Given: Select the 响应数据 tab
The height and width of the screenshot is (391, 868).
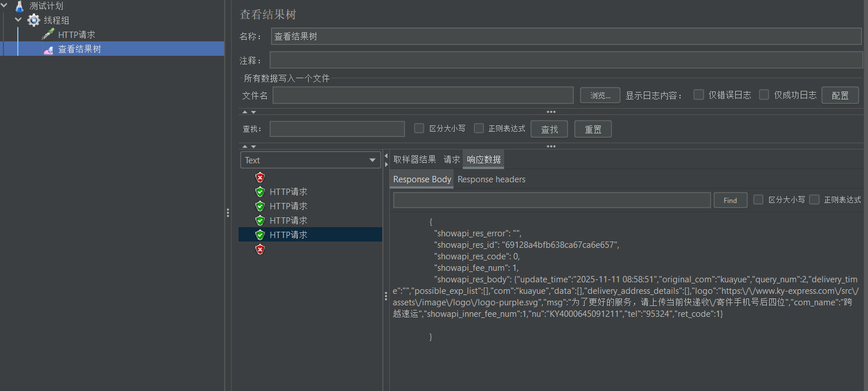Looking at the screenshot, I should [x=483, y=159].
